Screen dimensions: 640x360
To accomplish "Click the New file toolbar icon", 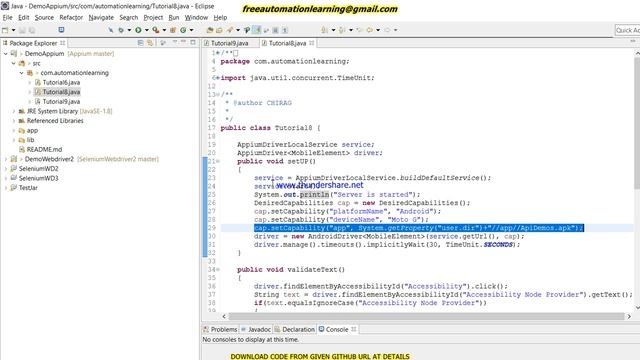I will pos(5,30).
